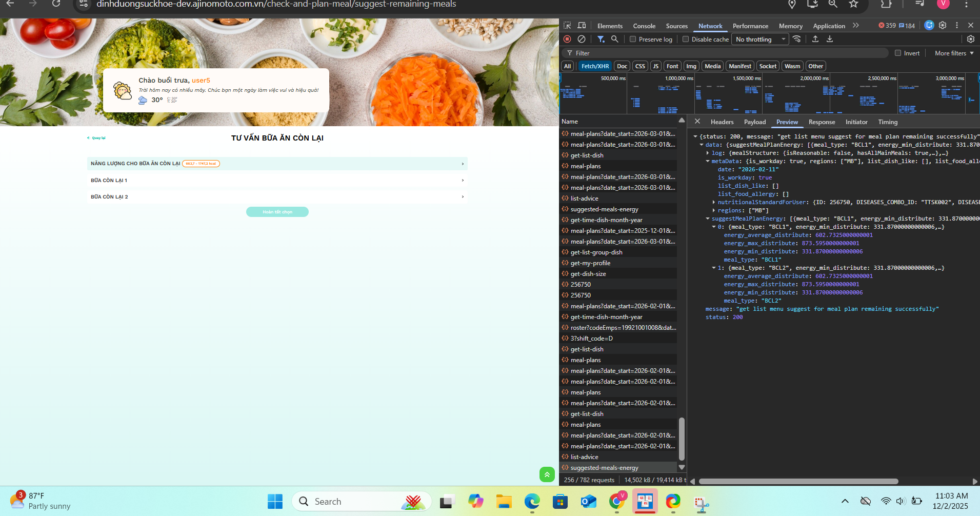Import HAR file upload icon

[815, 39]
